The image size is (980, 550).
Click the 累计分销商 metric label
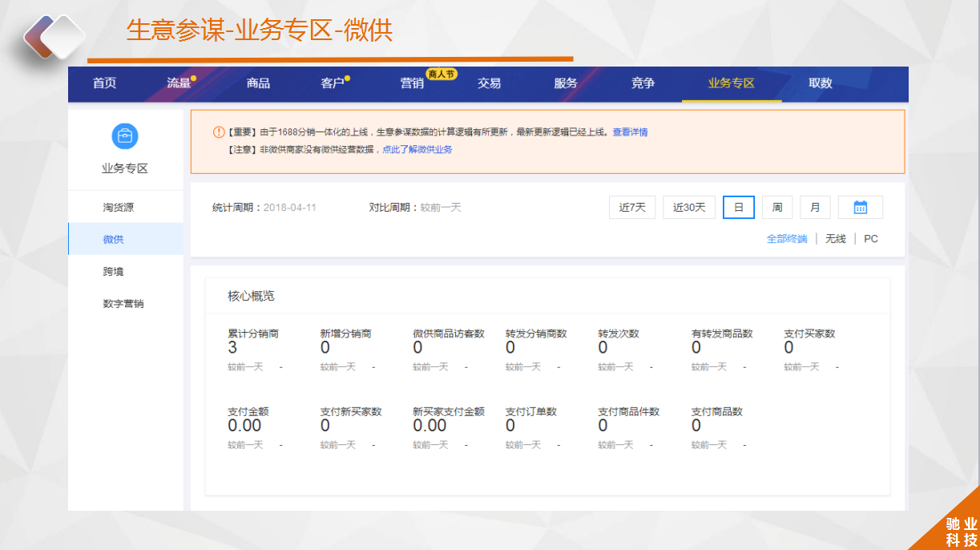click(253, 334)
